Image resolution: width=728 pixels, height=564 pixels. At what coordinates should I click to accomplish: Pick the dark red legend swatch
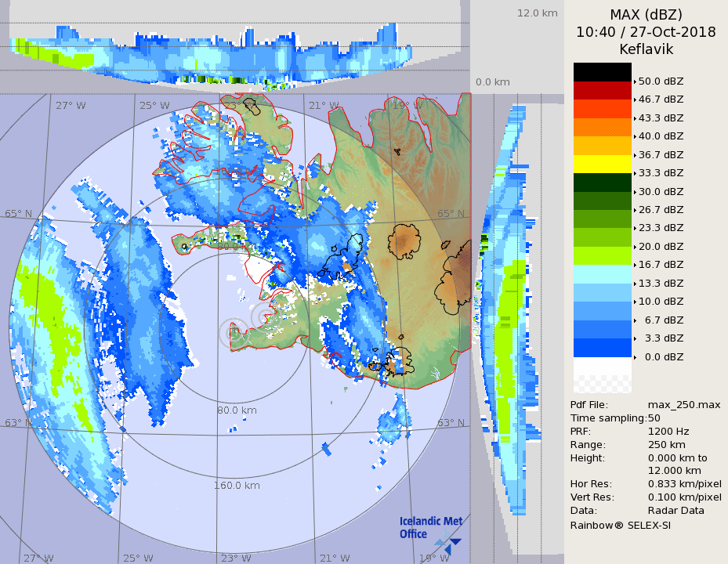[x=602, y=90]
